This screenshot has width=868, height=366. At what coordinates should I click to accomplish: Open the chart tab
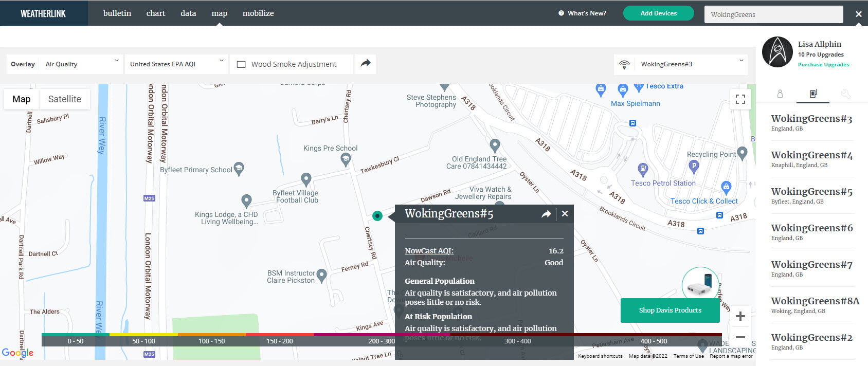coord(156,13)
